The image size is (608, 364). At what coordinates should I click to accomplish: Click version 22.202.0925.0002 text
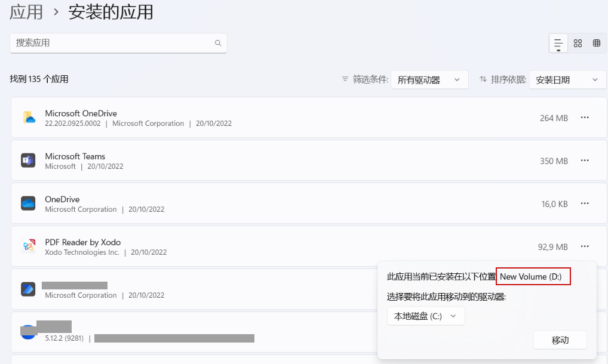72,124
